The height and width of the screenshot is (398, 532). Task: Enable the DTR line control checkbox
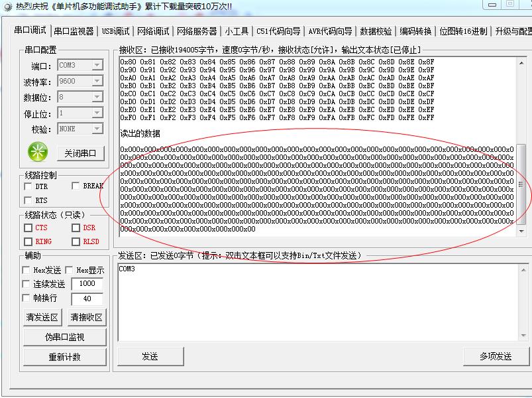pyautogui.click(x=27, y=187)
